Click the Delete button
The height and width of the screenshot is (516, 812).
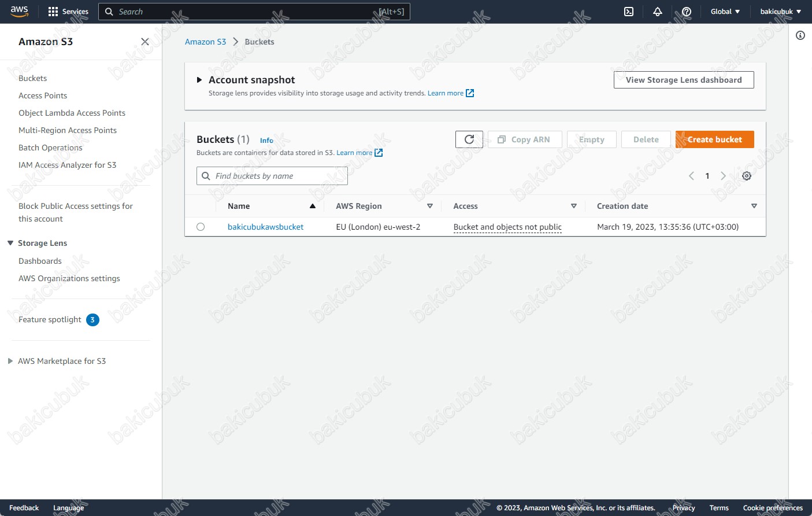coord(646,139)
